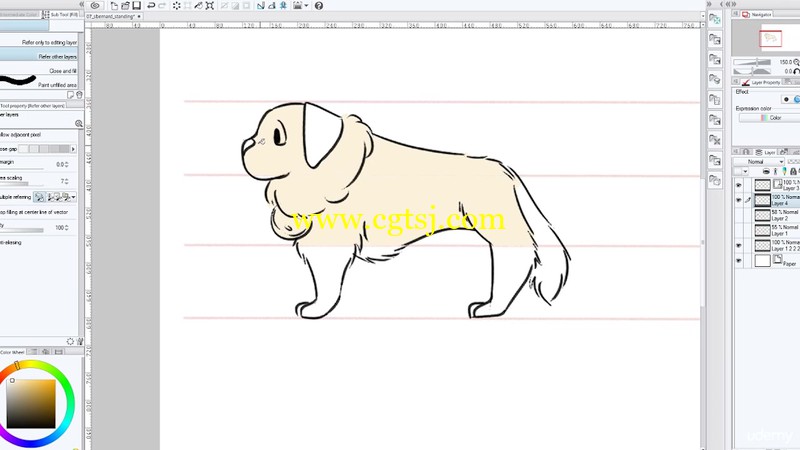Open the toolbar dropdown next to Clip Studio Assets icon
The image size is (800, 450).
click(306, 6)
